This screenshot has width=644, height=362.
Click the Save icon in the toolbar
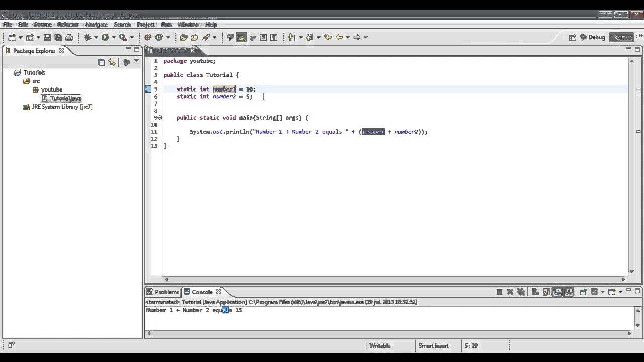click(x=47, y=37)
